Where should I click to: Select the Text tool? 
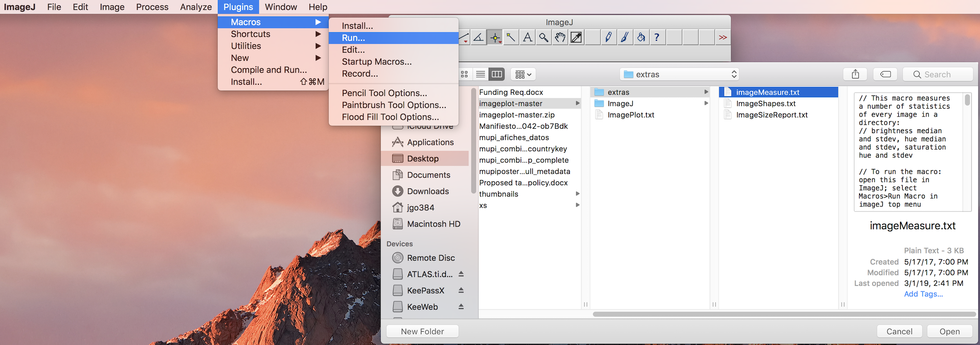pyautogui.click(x=528, y=38)
